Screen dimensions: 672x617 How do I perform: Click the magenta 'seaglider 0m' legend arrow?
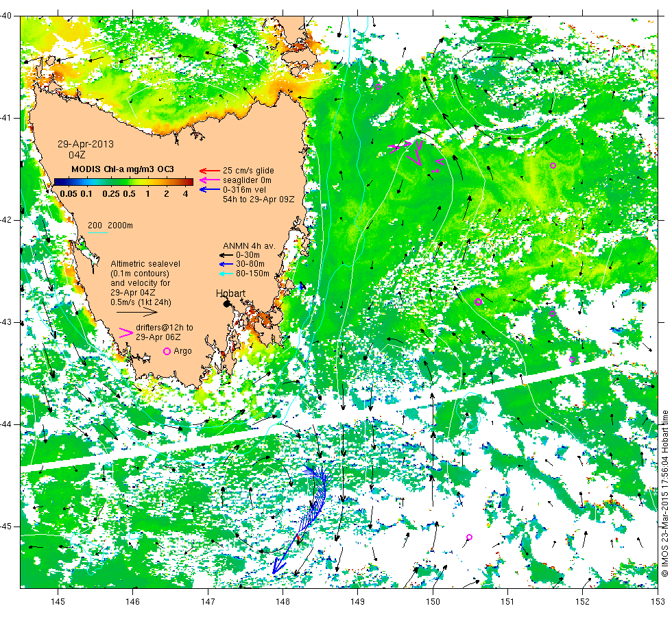pyautogui.click(x=210, y=180)
